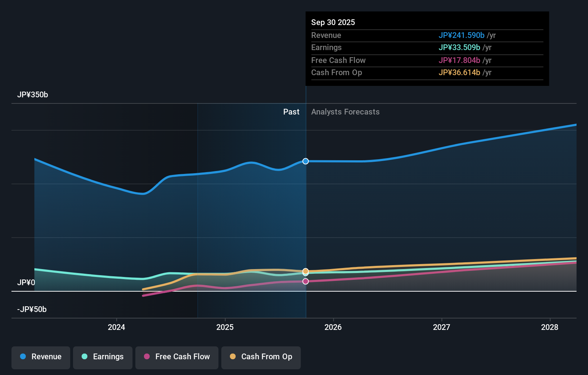Click the blue Revenue forecast line endpoint
This screenshot has width=588, height=375.
[x=575, y=125]
